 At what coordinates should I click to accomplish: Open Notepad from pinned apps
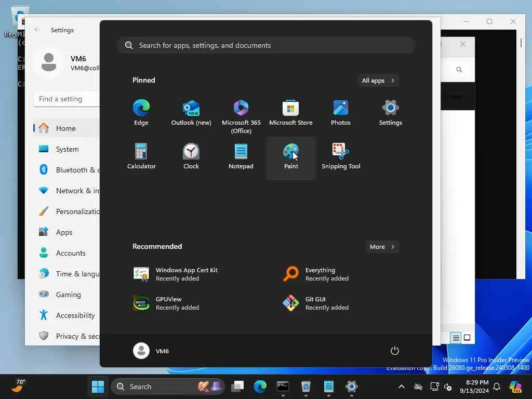tap(241, 157)
